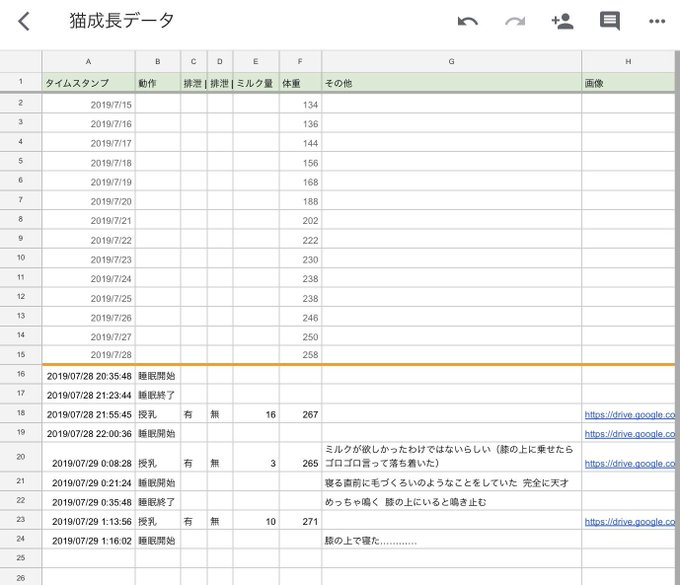Open the three-dot more menu

(x=657, y=21)
